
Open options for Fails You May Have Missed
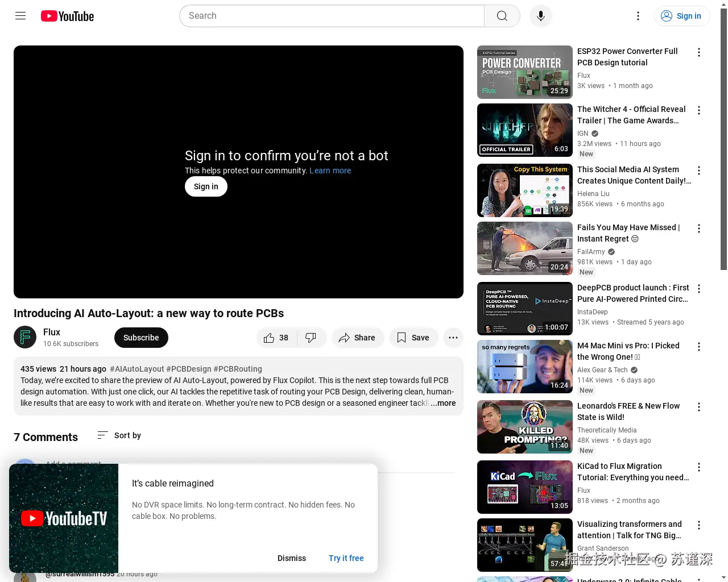coord(699,228)
